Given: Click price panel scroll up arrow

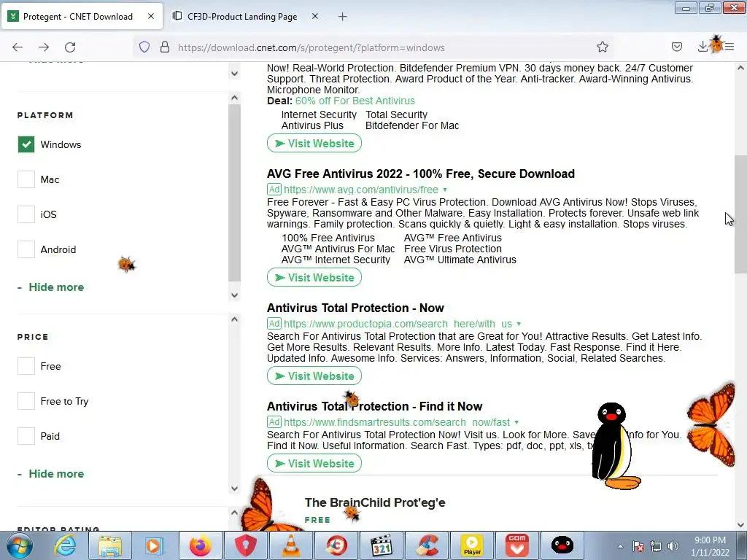Looking at the screenshot, I should pyautogui.click(x=234, y=319).
